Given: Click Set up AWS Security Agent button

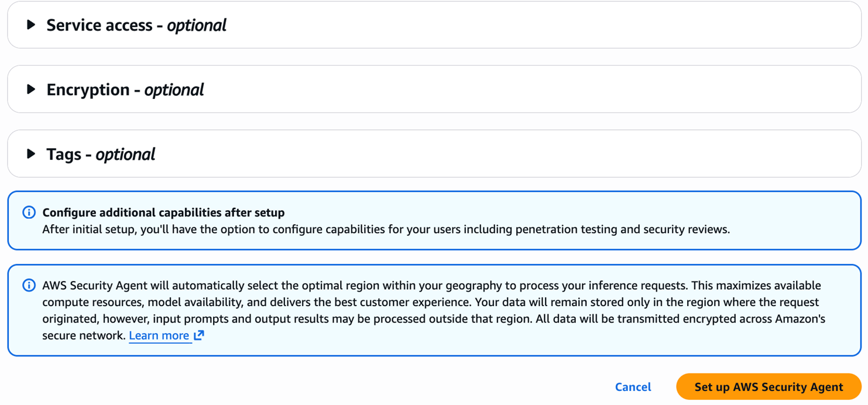Looking at the screenshot, I should [768, 387].
